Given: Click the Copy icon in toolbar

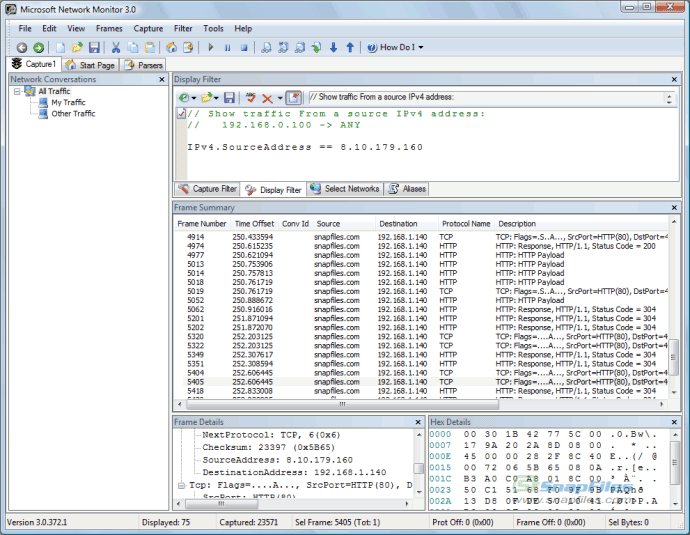Looking at the screenshot, I should 133,48.
